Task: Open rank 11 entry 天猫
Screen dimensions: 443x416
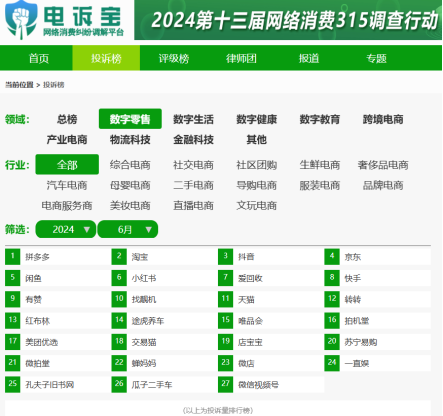Action: (x=246, y=299)
